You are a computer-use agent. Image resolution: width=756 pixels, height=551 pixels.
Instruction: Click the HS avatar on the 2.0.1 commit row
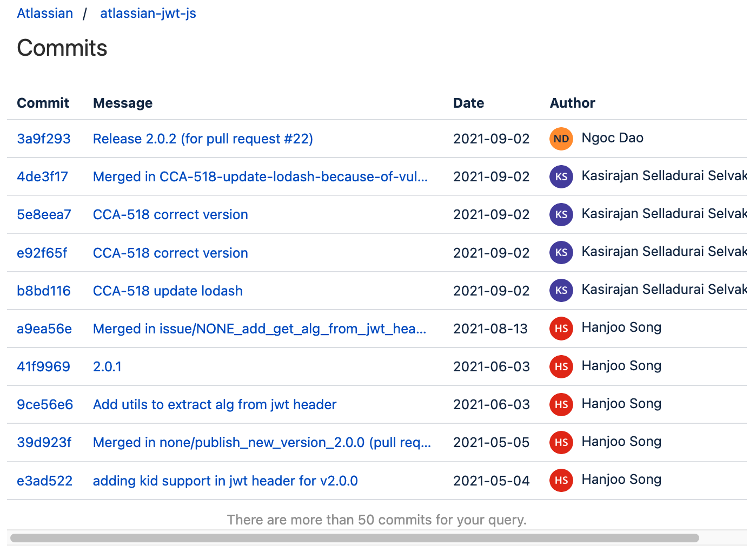tap(561, 366)
